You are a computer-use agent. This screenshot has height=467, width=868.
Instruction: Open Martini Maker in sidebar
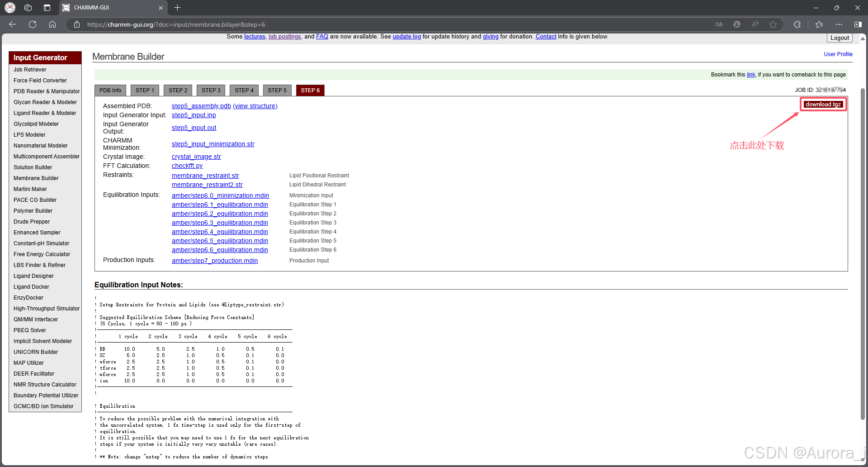30,189
